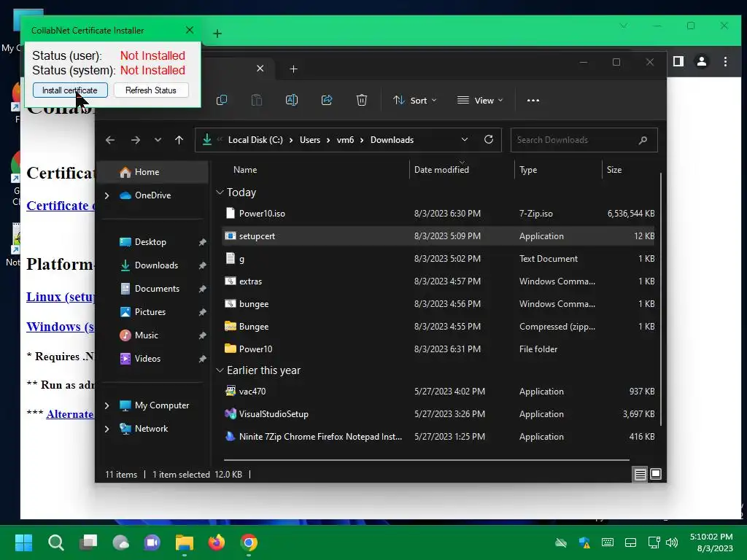This screenshot has width=747, height=560.
Task: Add a new File Explorer tab
Action: pyautogui.click(x=293, y=69)
